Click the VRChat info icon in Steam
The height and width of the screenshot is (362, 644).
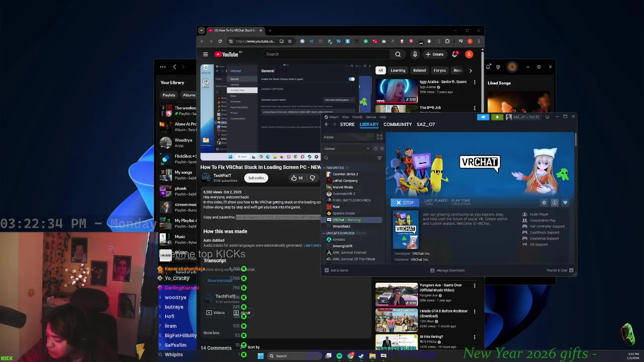pyautogui.click(x=554, y=203)
